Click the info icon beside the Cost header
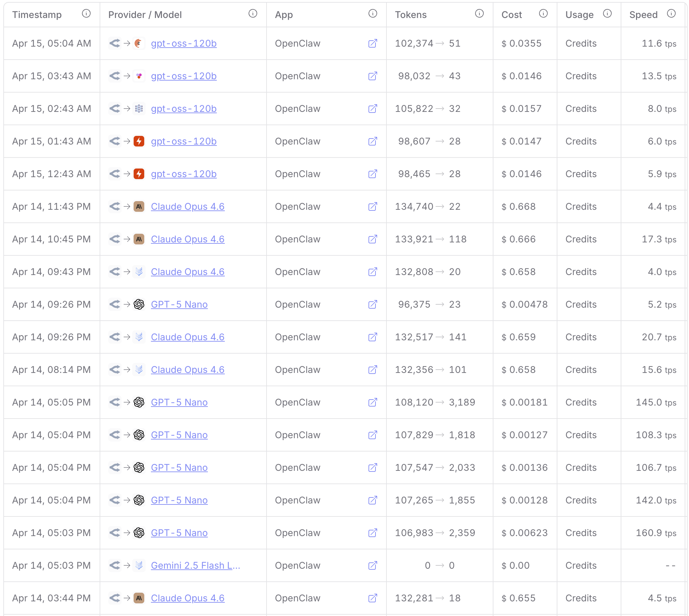This screenshot has width=689, height=616. 543,14
